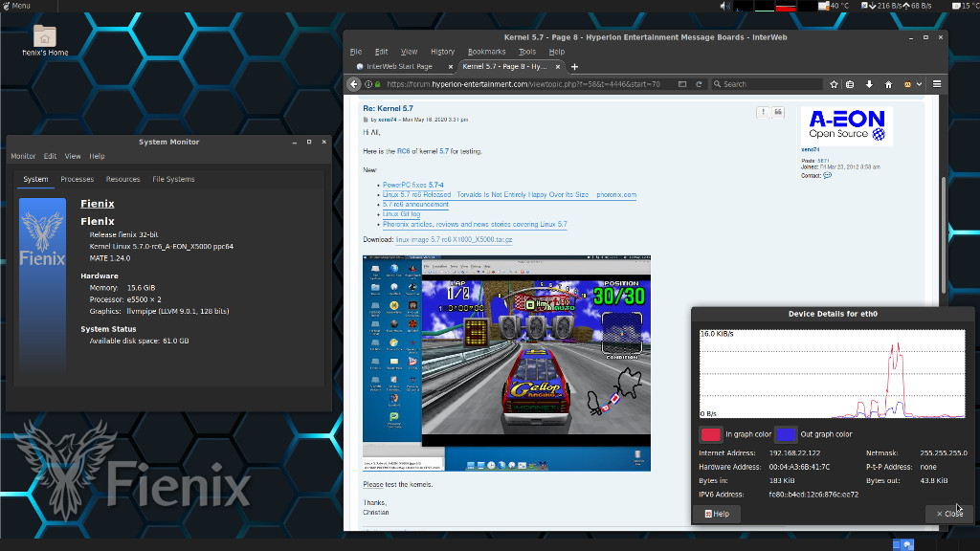The width and height of the screenshot is (980, 551).
Task: Click Help button in Device Details dialog
Action: coord(717,514)
